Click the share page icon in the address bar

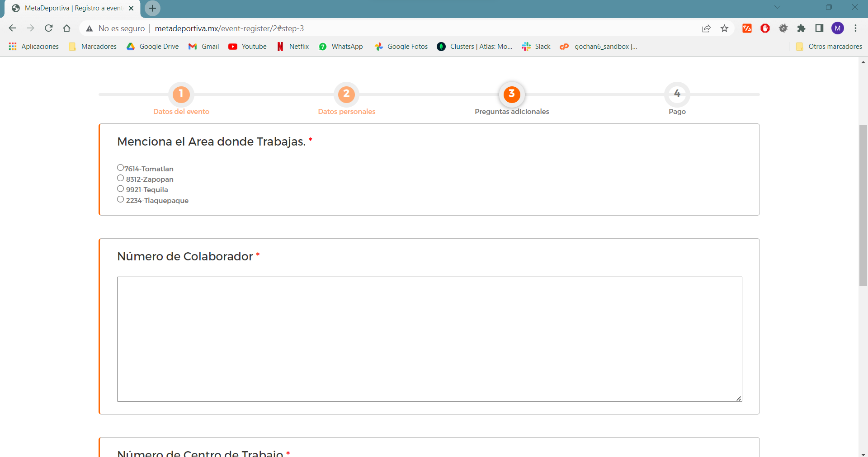[706, 28]
